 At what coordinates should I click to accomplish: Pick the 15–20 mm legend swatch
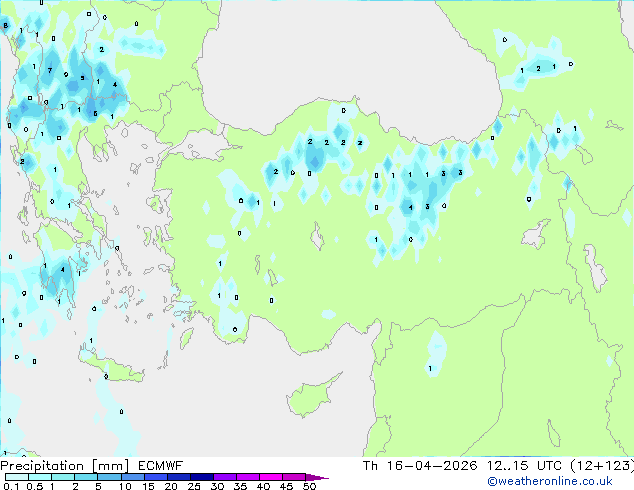[155, 477]
